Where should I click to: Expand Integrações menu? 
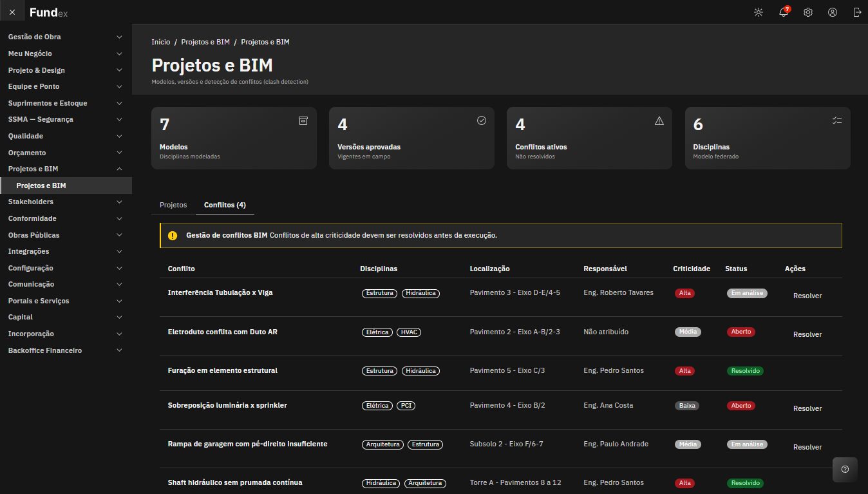tap(66, 251)
